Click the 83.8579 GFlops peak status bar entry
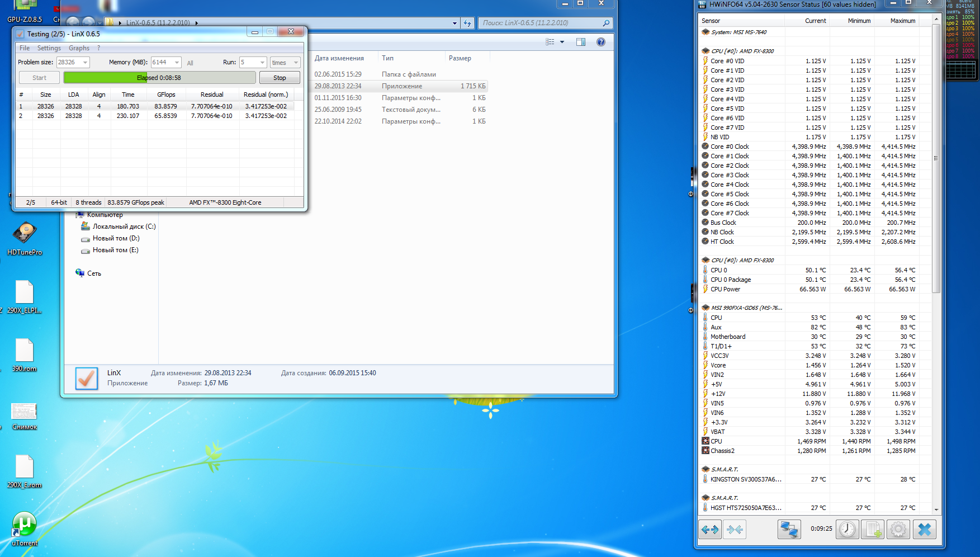This screenshot has width=980, height=557. 136,202
